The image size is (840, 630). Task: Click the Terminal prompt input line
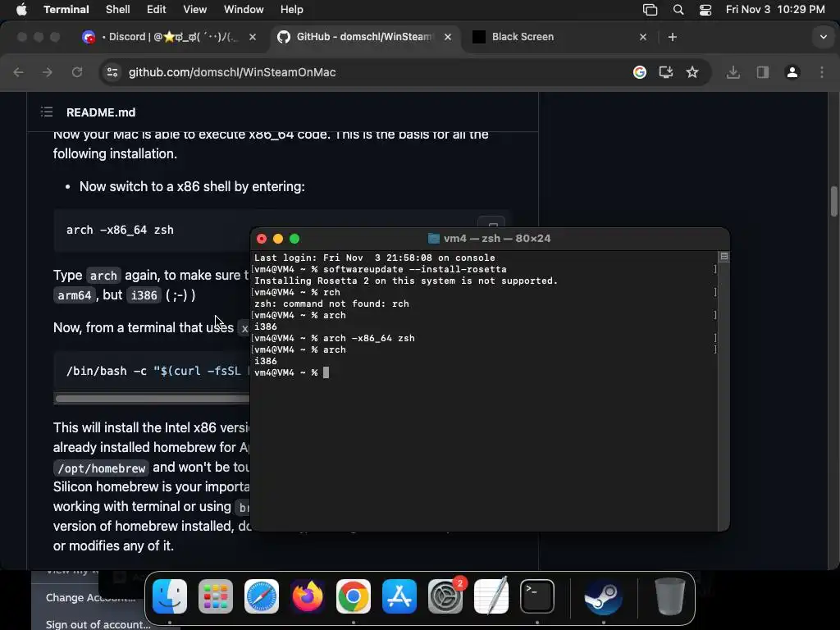(x=485, y=372)
